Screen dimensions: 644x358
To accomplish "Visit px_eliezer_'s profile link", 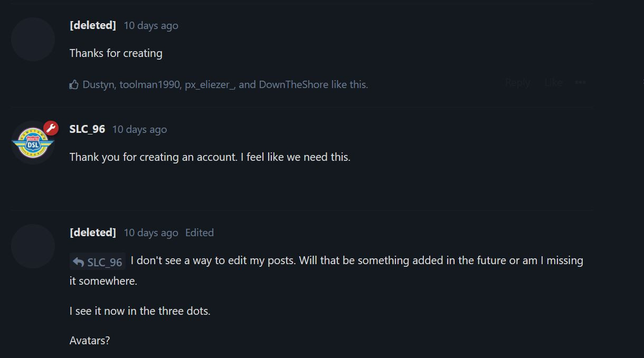I will click(209, 84).
